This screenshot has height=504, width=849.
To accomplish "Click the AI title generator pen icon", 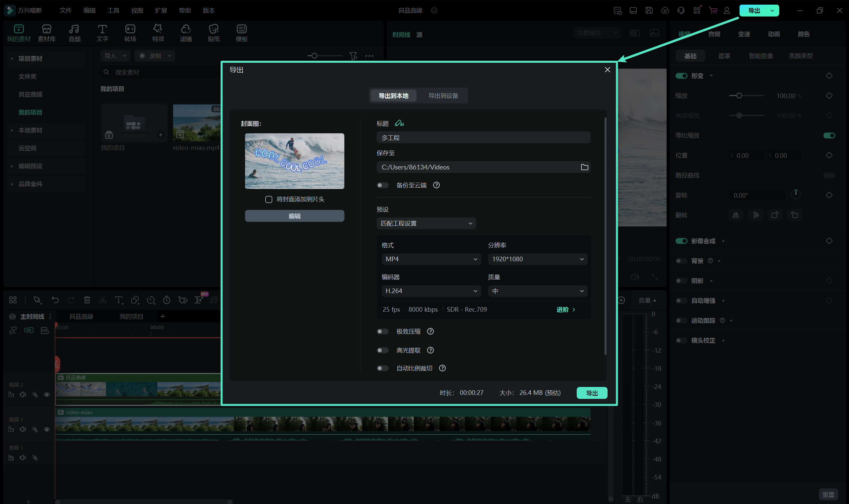I will point(399,123).
